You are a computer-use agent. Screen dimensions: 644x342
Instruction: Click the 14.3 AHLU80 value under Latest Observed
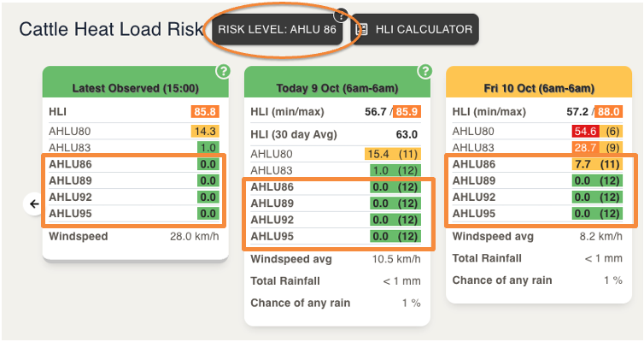pos(205,131)
